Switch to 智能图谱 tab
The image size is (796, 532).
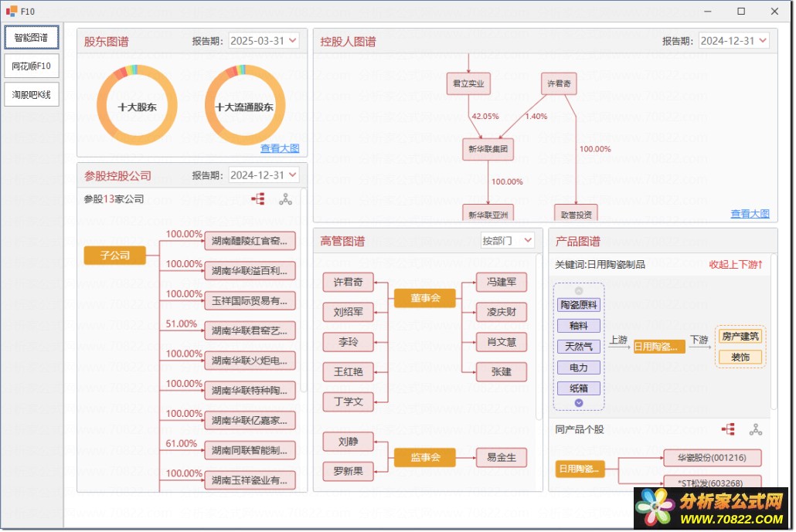[32, 38]
